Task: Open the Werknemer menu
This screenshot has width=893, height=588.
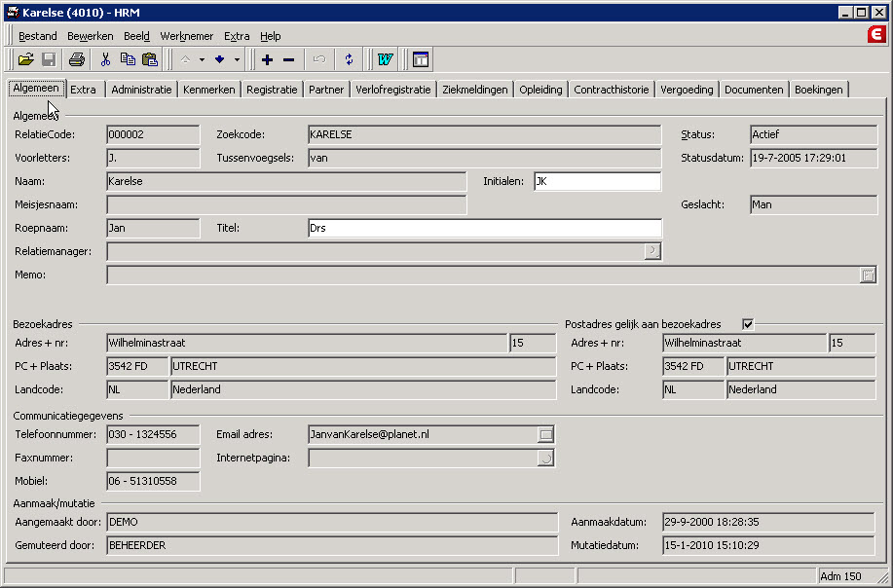Action: pos(186,36)
